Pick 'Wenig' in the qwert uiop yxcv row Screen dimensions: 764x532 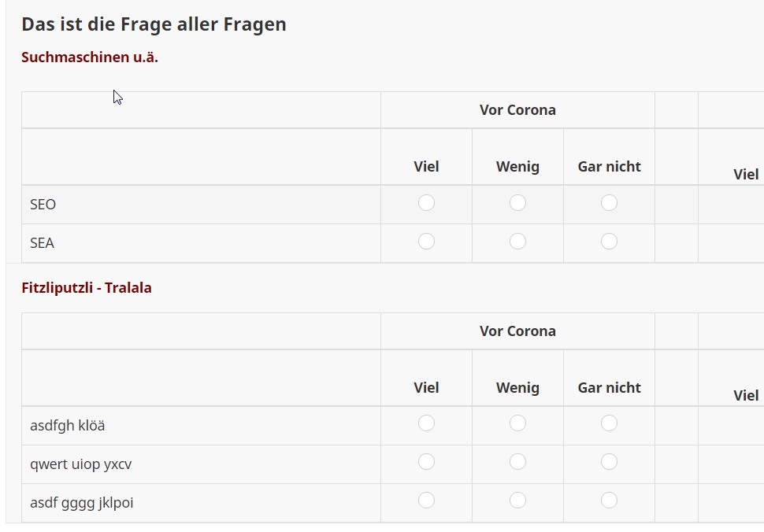517,462
